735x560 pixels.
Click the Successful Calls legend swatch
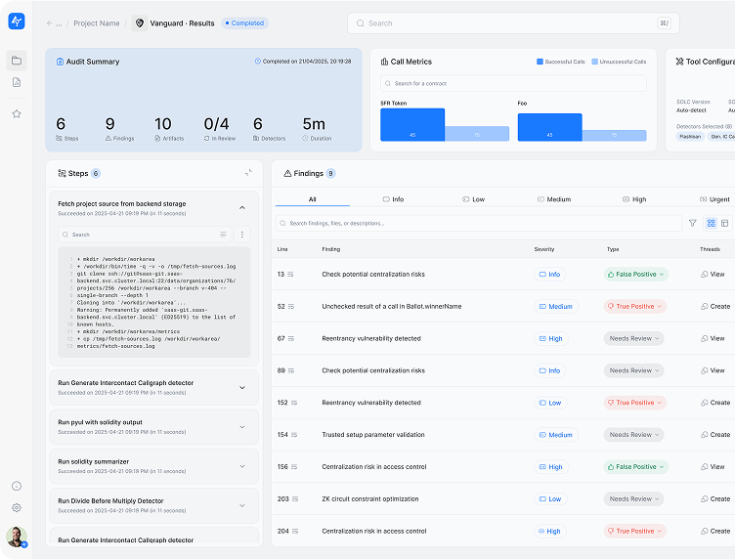coord(540,62)
